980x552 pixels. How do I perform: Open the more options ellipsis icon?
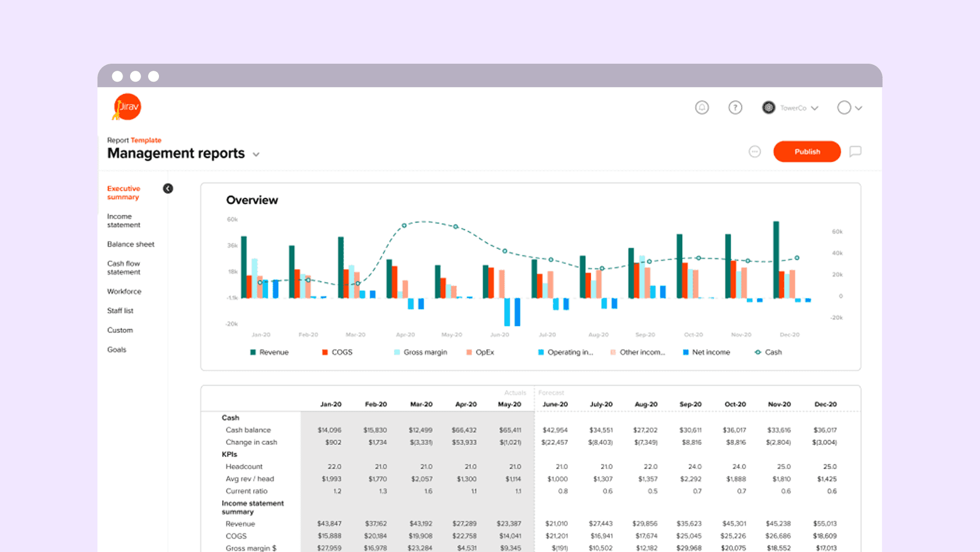(754, 152)
